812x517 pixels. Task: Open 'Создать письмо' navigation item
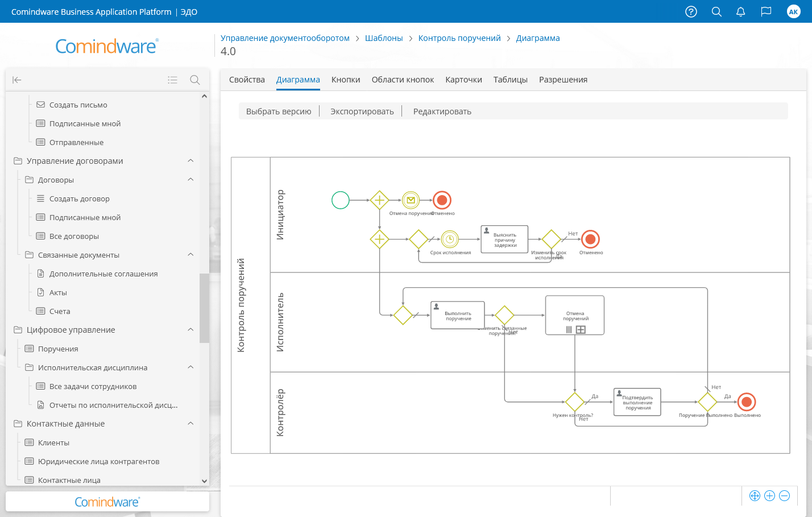pos(78,105)
